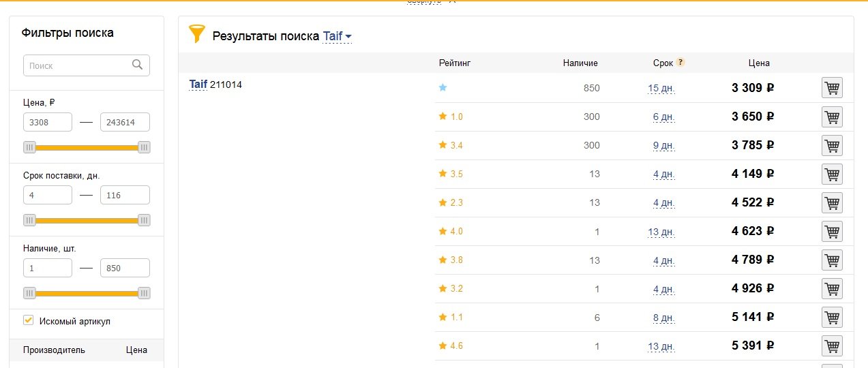Viewport: 868px width, 368px height.
Task: Click the 4.6 star rating link
Action: pos(451,346)
